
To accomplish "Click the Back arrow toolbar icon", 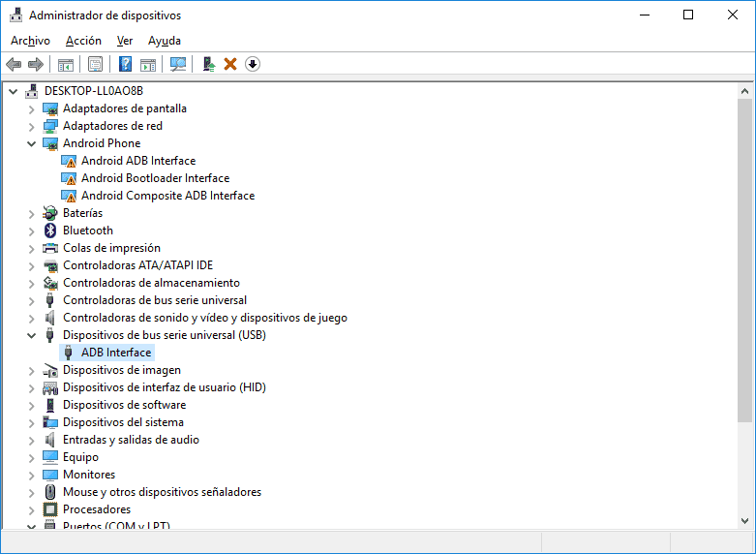I will [14, 64].
